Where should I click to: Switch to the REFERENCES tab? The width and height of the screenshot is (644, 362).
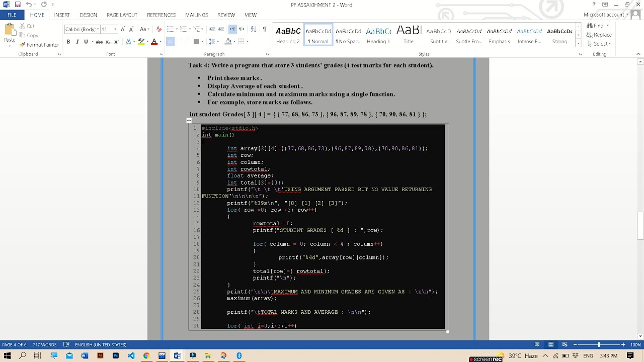(x=161, y=15)
